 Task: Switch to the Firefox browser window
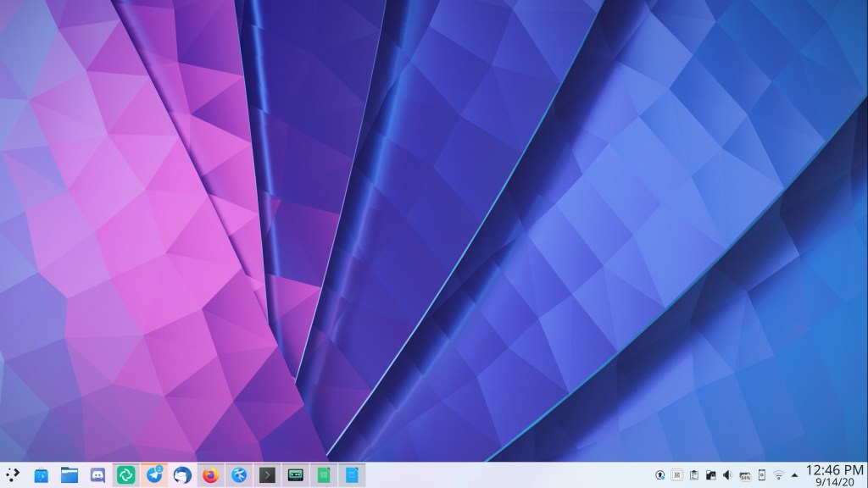210,475
